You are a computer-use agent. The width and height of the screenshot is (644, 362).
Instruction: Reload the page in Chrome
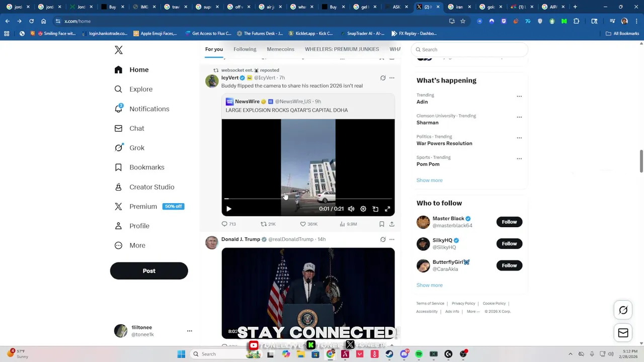31,21
